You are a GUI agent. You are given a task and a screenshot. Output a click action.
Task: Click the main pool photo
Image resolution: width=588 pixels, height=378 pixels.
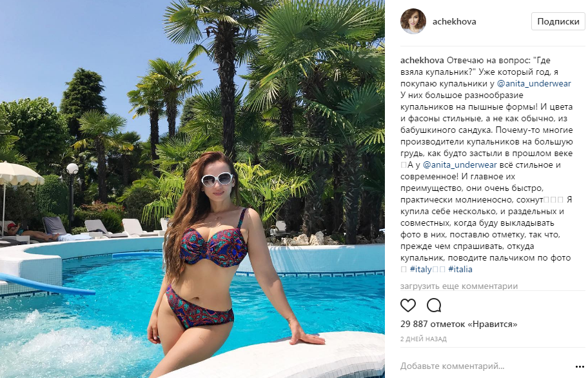pyautogui.click(x=192, y=189)
